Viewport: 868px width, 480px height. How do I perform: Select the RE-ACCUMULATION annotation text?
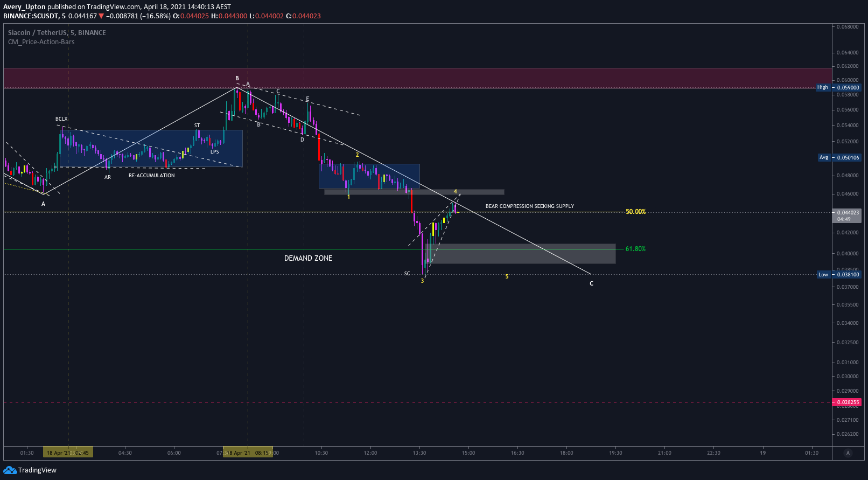(x=151, y=176)
